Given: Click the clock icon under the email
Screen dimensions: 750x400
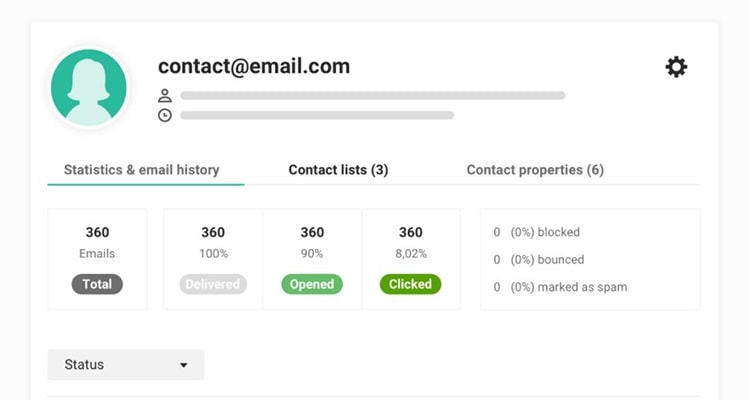Looking at the screenshot, I should tap(165, 115).
